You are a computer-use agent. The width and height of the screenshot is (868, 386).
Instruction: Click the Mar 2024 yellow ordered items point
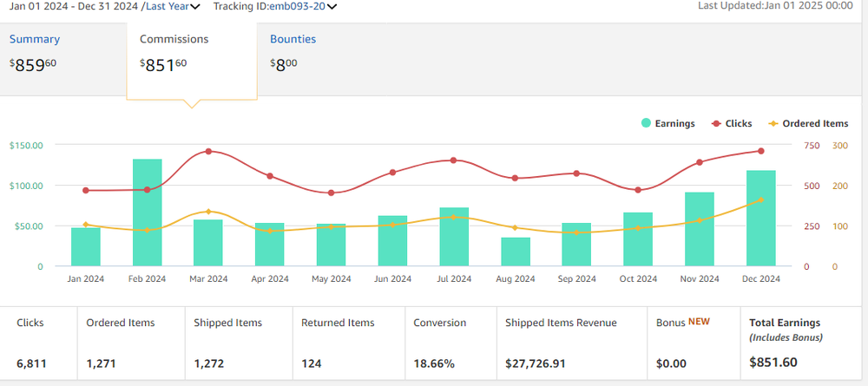(x=208, y=212)
